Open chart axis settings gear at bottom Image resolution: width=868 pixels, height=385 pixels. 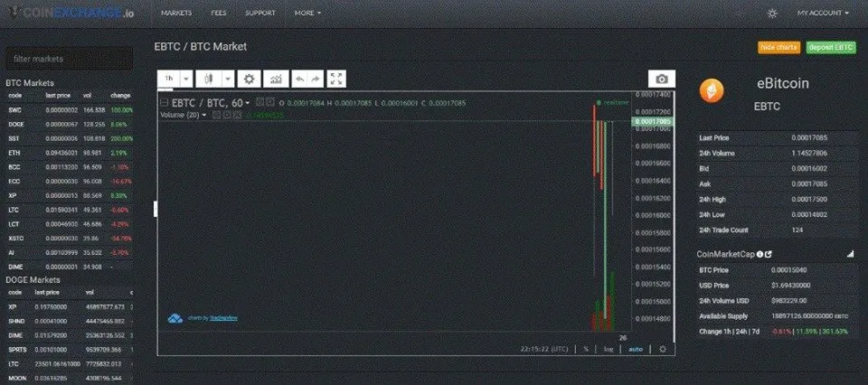click(663, 349)
